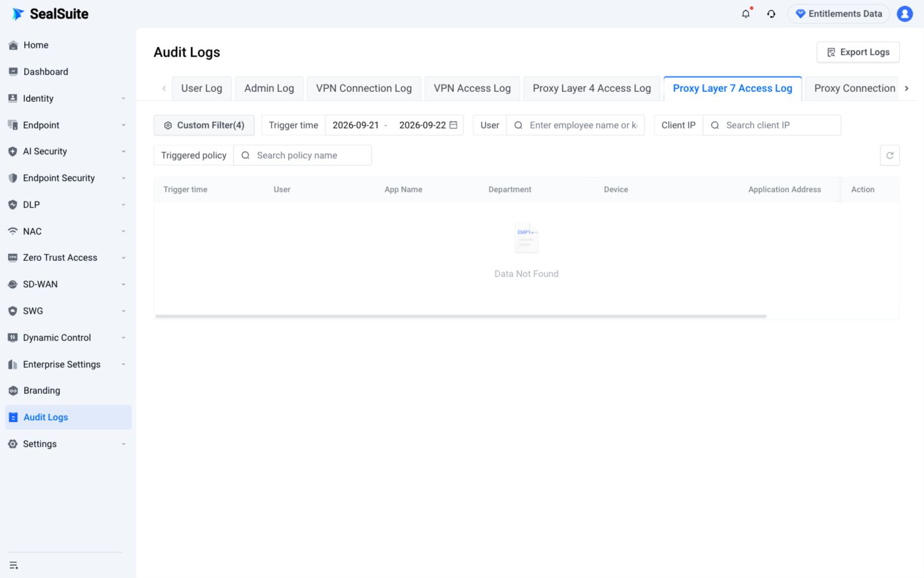924x578 pixels.
Task: Switch to the VPN Connection Log tab
Action: click(x=364, y=88)
